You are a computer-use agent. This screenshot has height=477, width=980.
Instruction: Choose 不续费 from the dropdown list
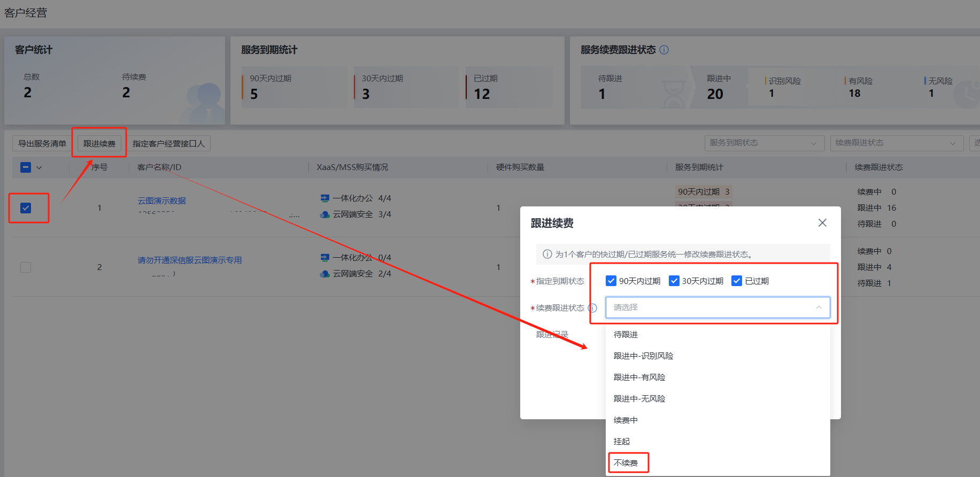[626, 463]
